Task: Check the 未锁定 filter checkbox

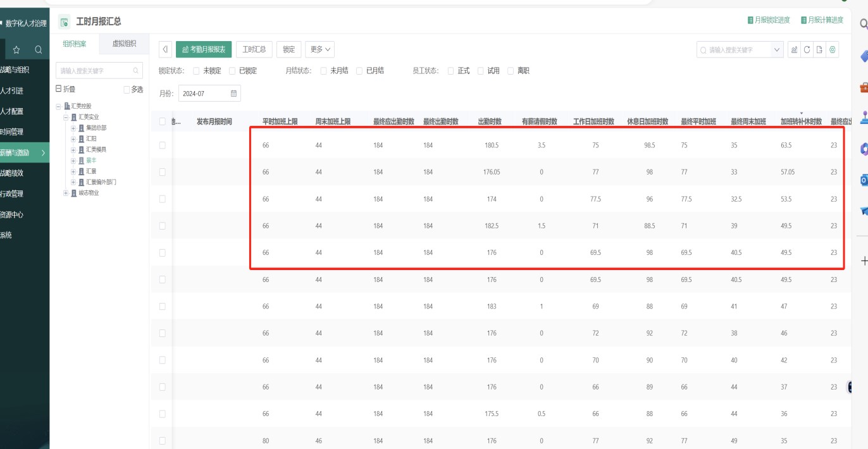Action: tap(196, 71)
